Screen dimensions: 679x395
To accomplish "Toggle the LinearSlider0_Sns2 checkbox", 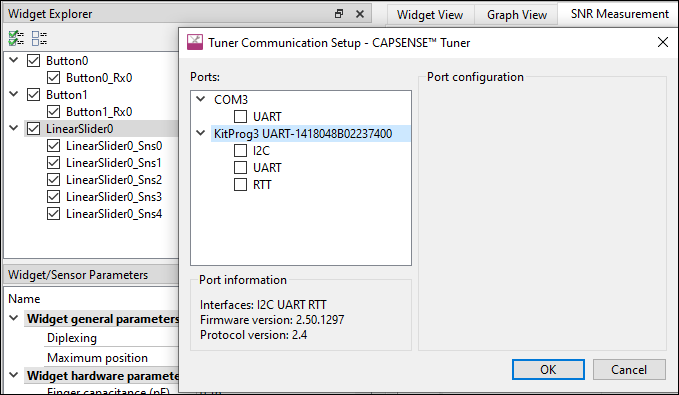I will click(x=53, y=180).
